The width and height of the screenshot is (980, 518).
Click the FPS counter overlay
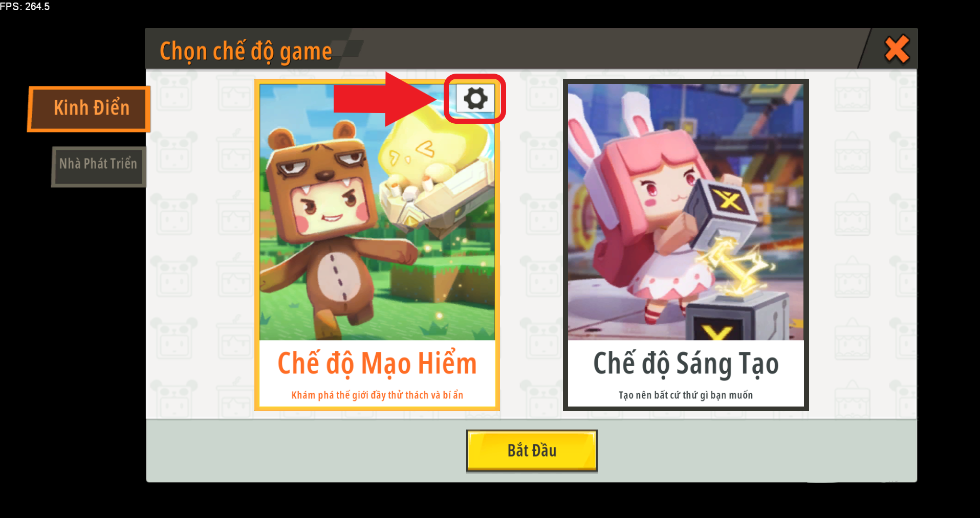point(25,7)
